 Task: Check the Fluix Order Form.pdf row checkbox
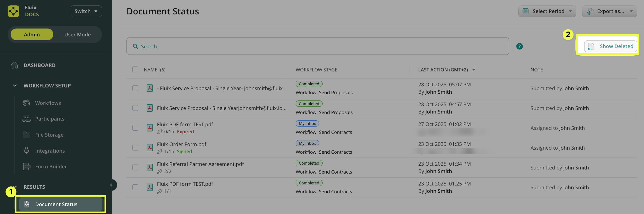[135, 148]
